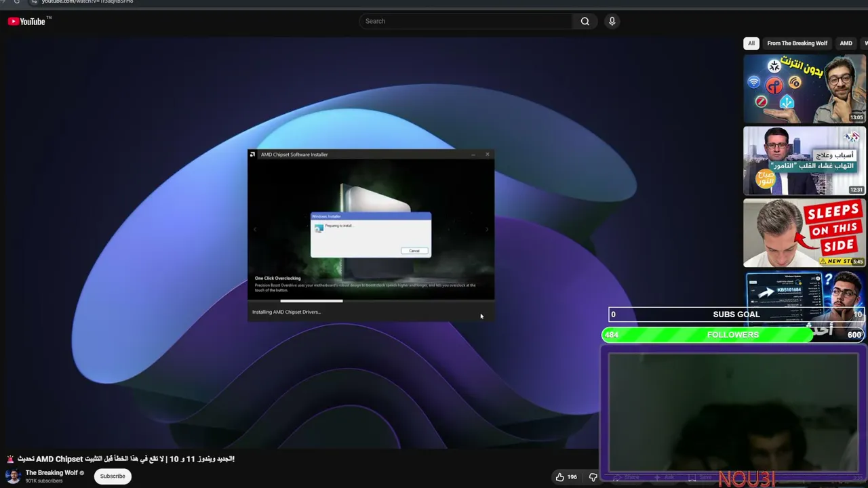The width and height of the screenshot is (868, 488).
Task: Click the Windows Installer setup icon
Action: pyautogui.click(x=319, y=228)
